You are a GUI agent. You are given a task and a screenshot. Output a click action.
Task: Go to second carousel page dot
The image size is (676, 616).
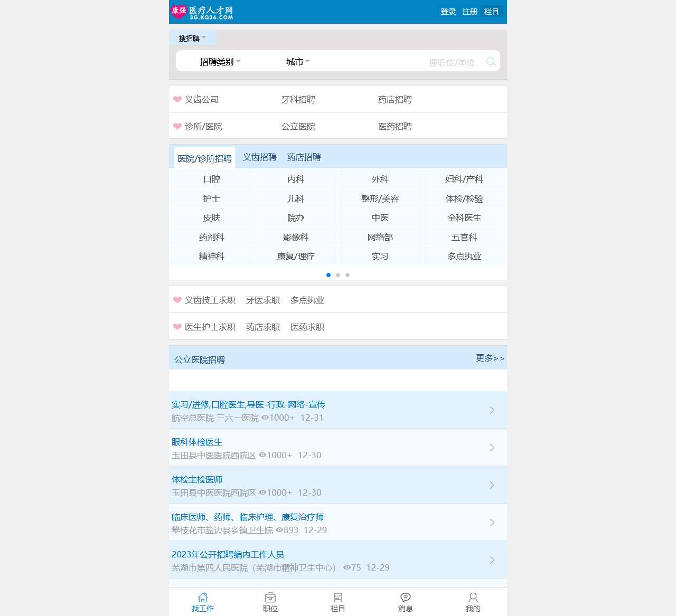click(338, 275)
